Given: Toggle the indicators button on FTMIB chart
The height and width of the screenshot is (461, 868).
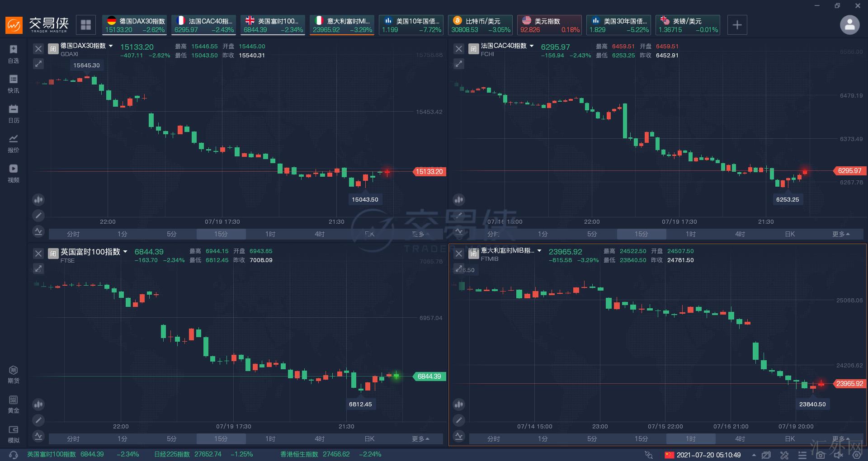Looking at the screenshot, I should coord(459,436).
